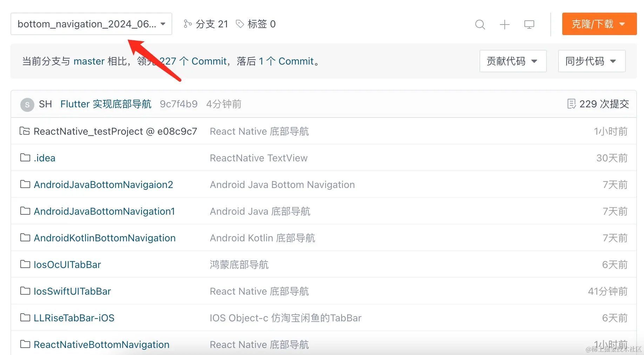Open the 克隆/下载 dropdown button
The width and height of the screenshot is (644, 355).
(599, 24)
